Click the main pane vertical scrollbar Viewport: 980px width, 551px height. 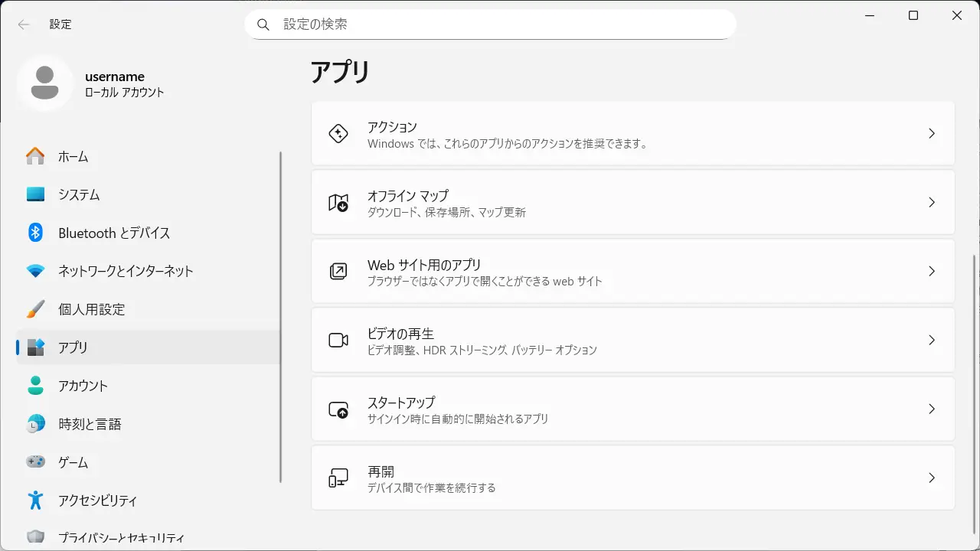click(x=974, y=383)
